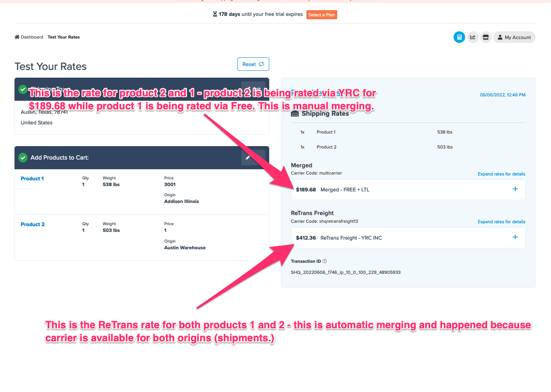Click the Shipping To green checkmark
This screenshot has height=392, width=551.
pos(23,89)
